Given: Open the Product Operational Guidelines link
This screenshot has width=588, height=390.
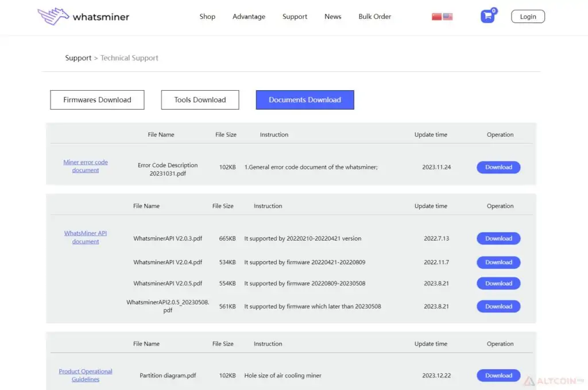Looking at the screenshot, I should [x=86, y=375].
